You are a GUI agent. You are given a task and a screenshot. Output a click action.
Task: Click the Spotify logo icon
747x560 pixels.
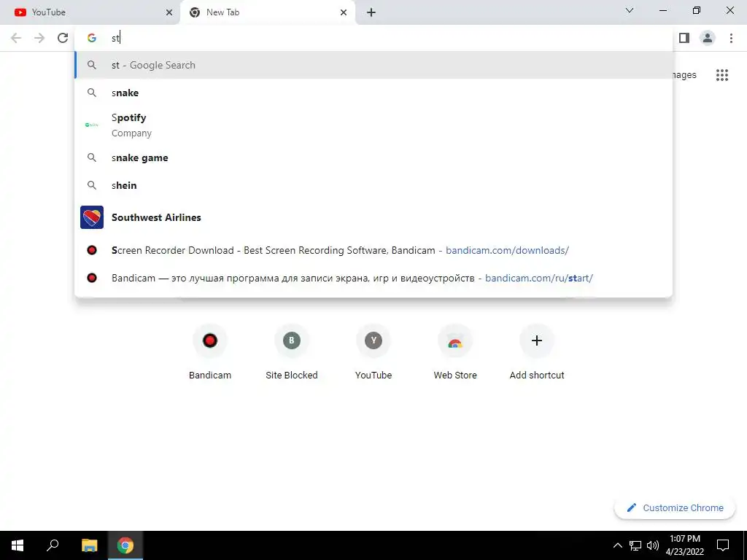(92, 125)
